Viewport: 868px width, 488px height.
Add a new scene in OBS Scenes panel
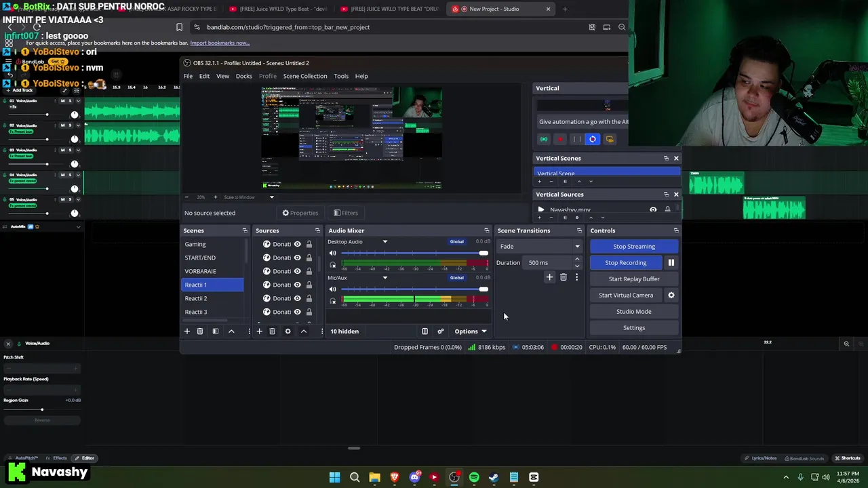187,331
